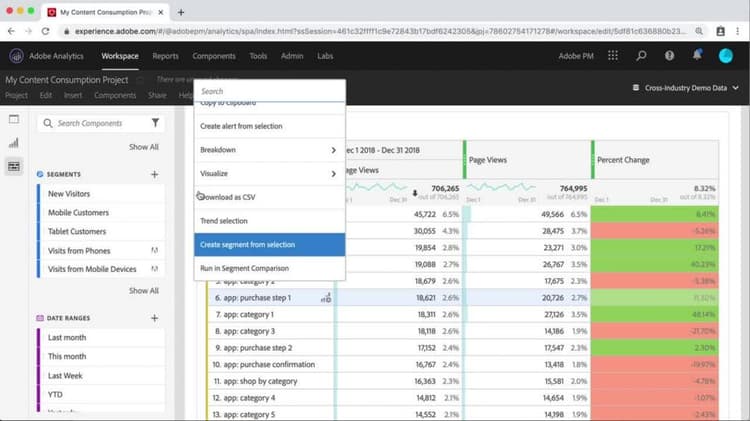This screenshot has height=421, width=750.
Task: Add a new date range with plus
Action: (154, 318)
